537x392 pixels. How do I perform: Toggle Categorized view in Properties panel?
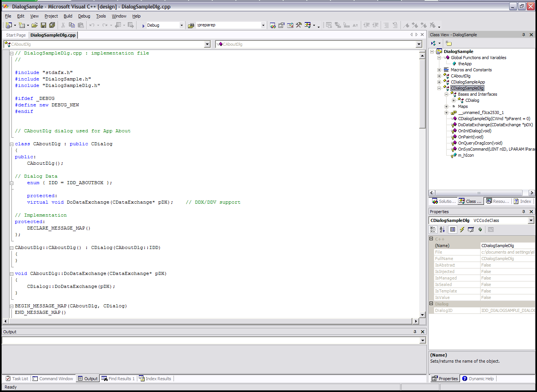[x=433, y=230]
